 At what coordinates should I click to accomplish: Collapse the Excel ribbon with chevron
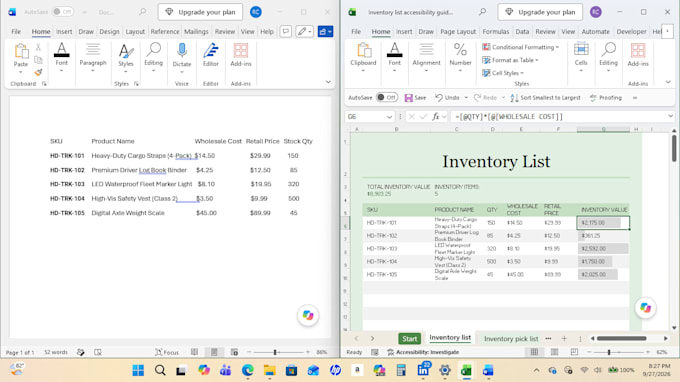coord(668,82)
